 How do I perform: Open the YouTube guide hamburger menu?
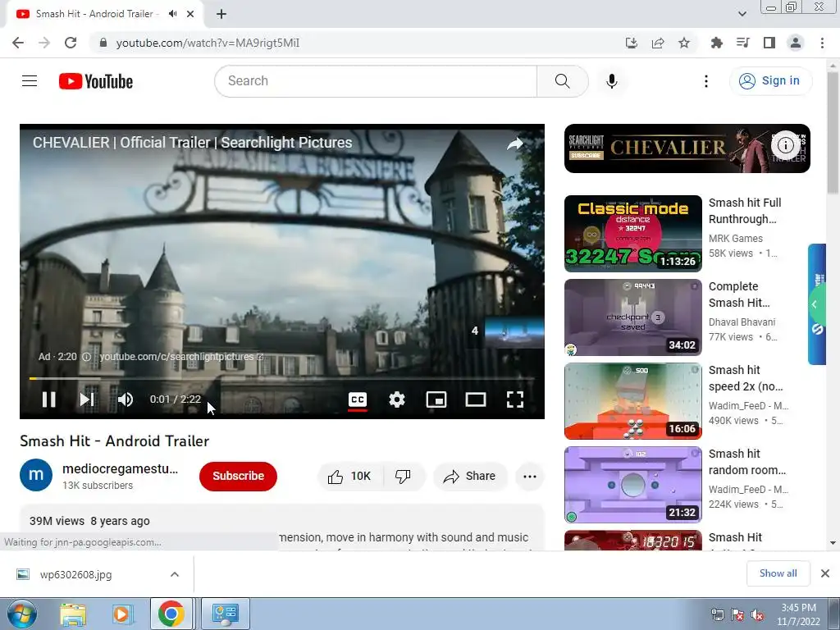click(x=30, y=81)
